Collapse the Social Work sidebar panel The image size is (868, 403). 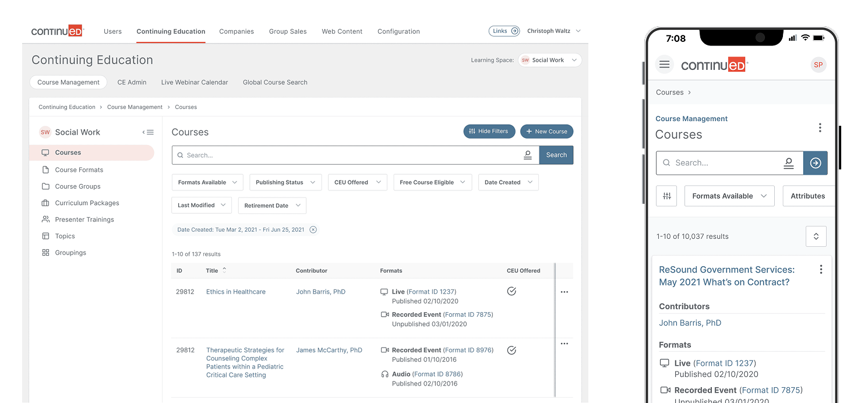pos(148,132)
